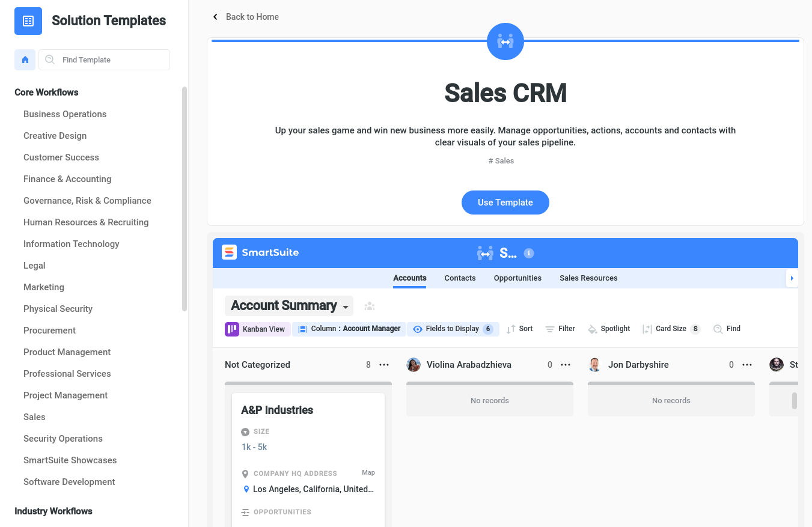Click the info icon next to the solution title
The height and width of the screenshot is (527, 812).
(529, 253)
